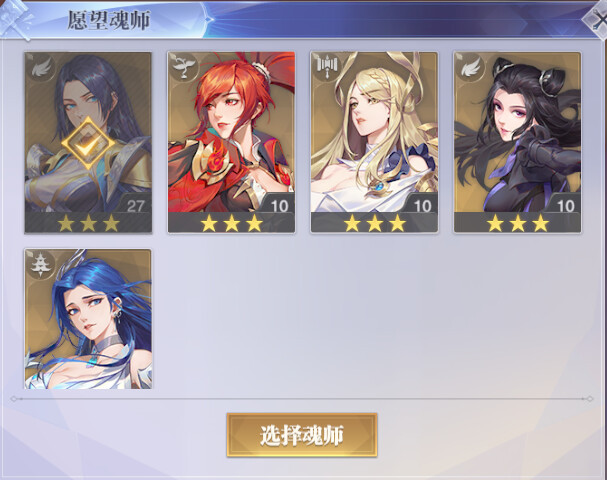607x480 pixels.
Task: Click wing class icon on dark-haired selected card
Action: [41, 67]
